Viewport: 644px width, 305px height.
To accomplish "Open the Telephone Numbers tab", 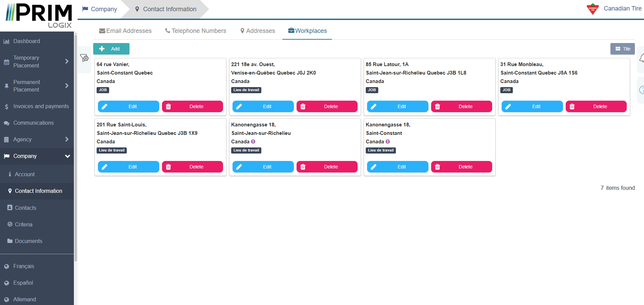I will (196, 31).
